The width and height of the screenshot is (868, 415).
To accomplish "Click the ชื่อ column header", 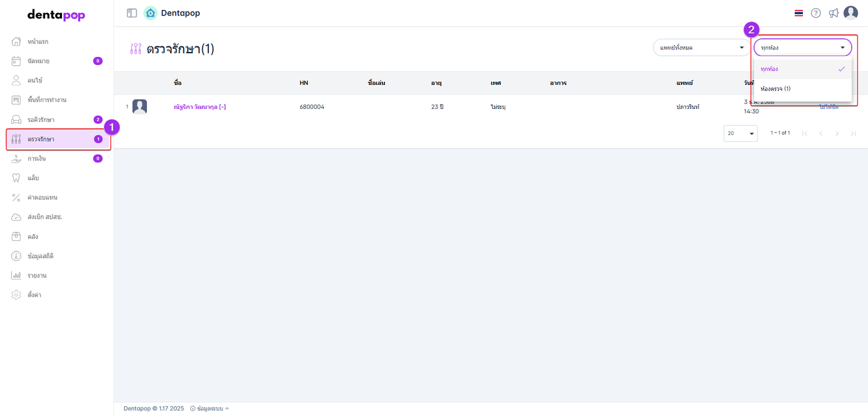I will click(177, 82).
